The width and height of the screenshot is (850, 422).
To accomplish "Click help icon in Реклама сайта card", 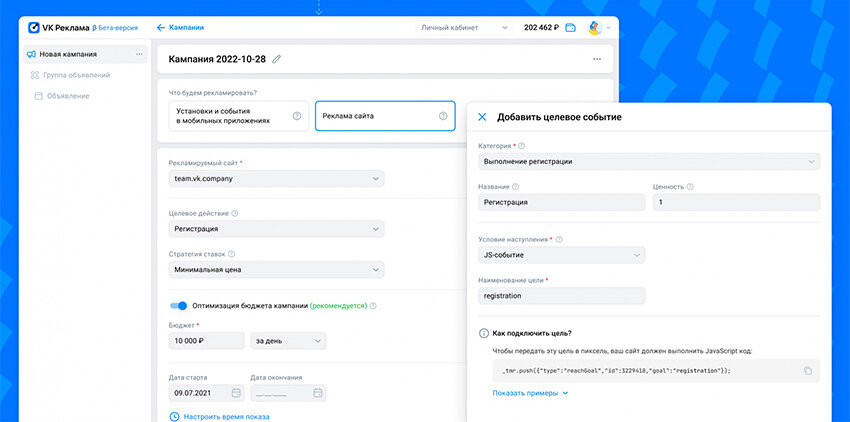I will pos(443,116).
